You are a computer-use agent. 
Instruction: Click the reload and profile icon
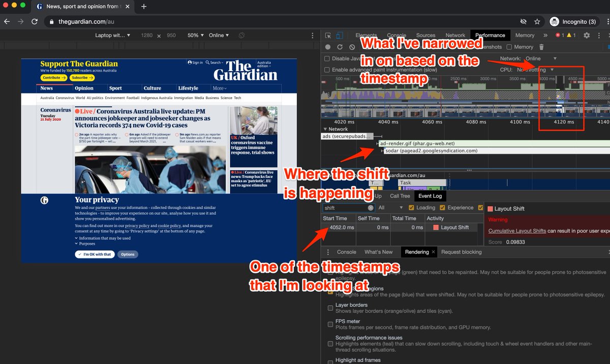[x=340, y=47]
